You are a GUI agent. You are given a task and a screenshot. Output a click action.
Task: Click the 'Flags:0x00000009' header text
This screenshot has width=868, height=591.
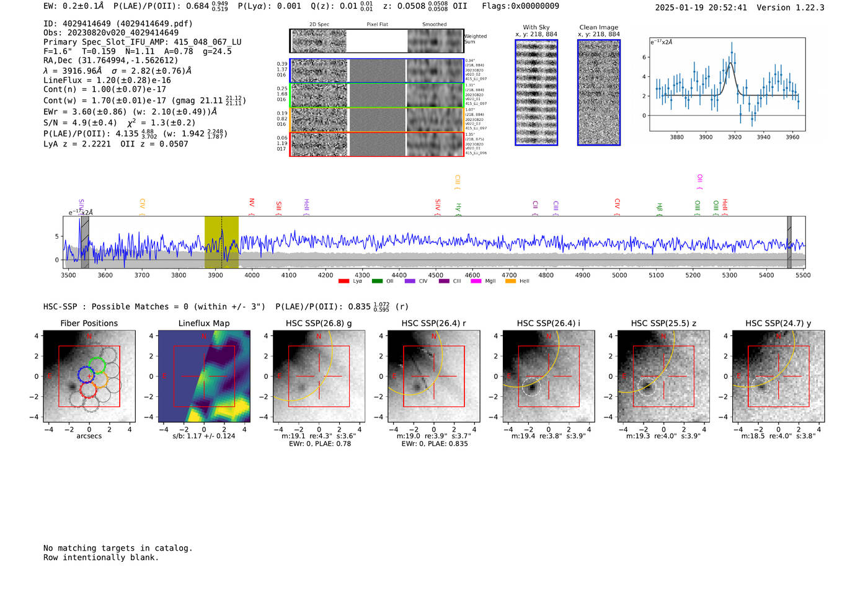(520, 6)
